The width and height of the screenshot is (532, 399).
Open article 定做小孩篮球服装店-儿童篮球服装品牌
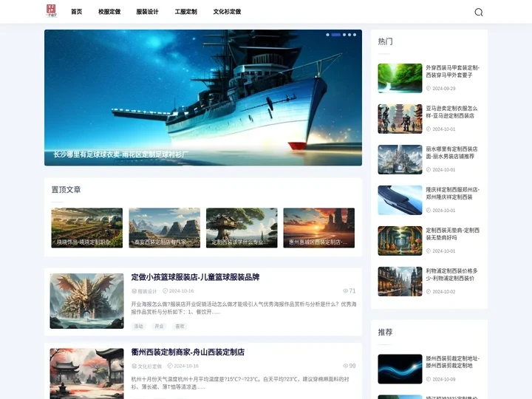pos(195,277)
